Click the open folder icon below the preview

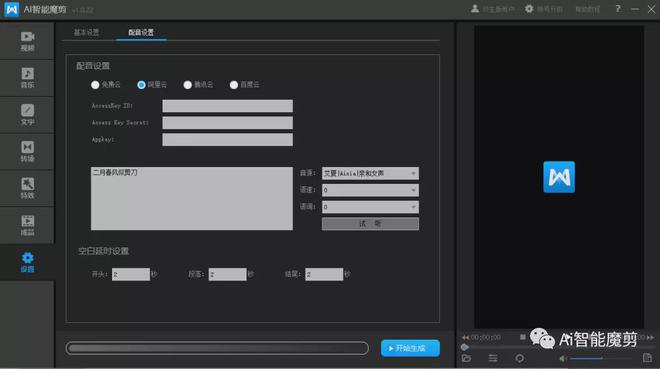coord(466,358)
